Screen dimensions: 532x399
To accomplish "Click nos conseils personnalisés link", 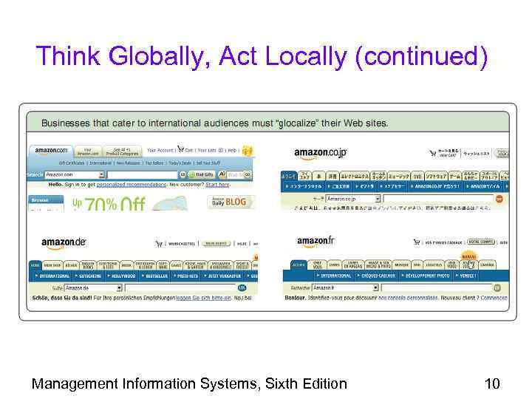I will click(x=408, y=298).
